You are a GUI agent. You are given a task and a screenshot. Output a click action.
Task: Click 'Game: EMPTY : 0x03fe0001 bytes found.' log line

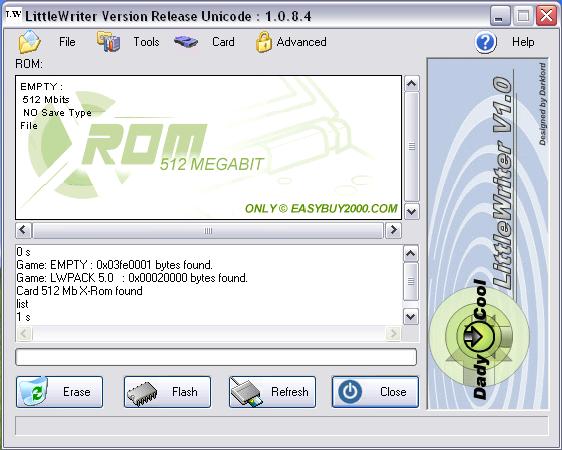pyautogui.click(x=114, y=265)
